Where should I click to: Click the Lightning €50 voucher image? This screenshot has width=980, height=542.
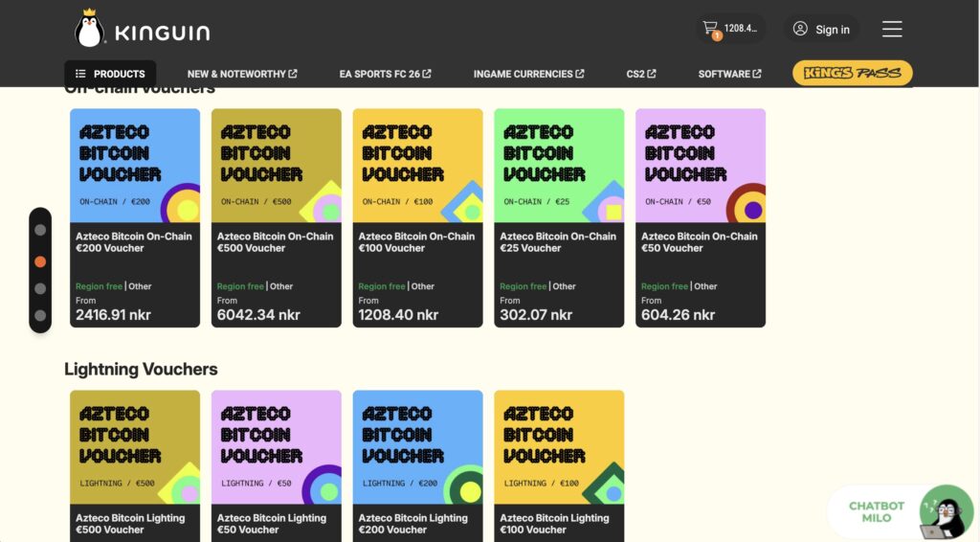(x=276, y=446)
